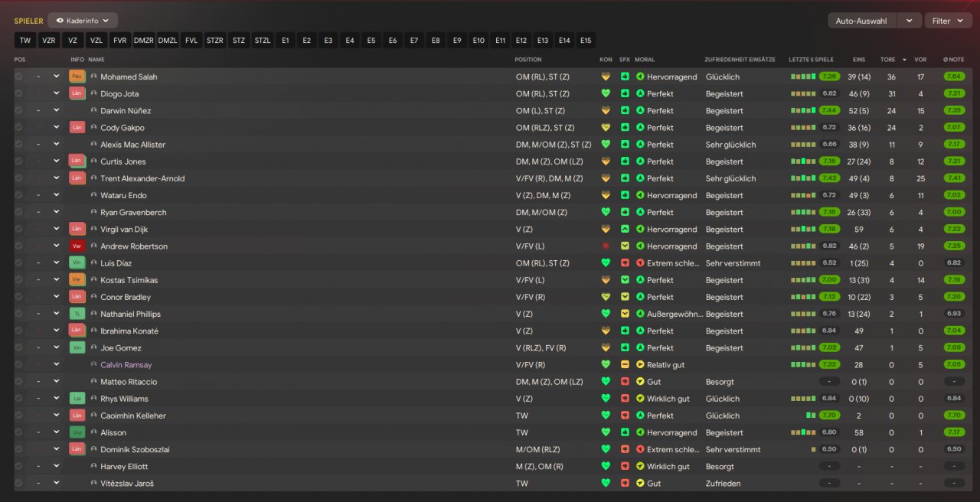Click the red morale icon for Dominik Szoboszlai
Viewport: 980px width, 502px height.
[640, 450]
